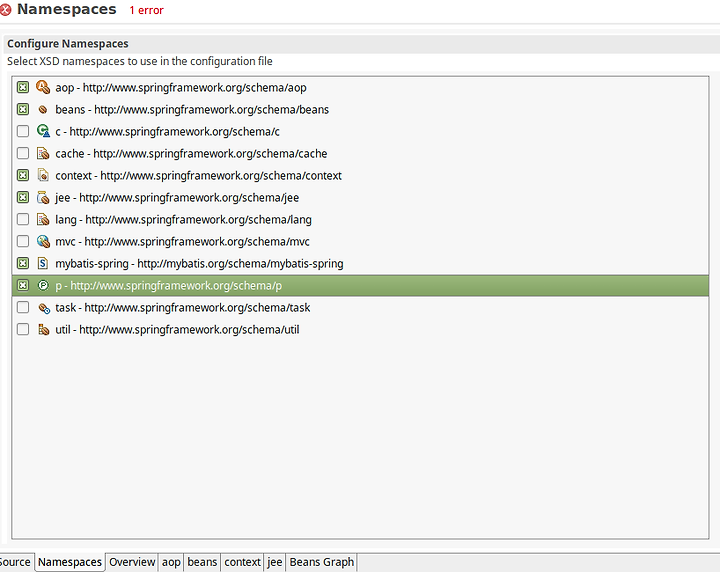
Task: Click the red error icon beside Namespaces
Action: coord(6,10)
